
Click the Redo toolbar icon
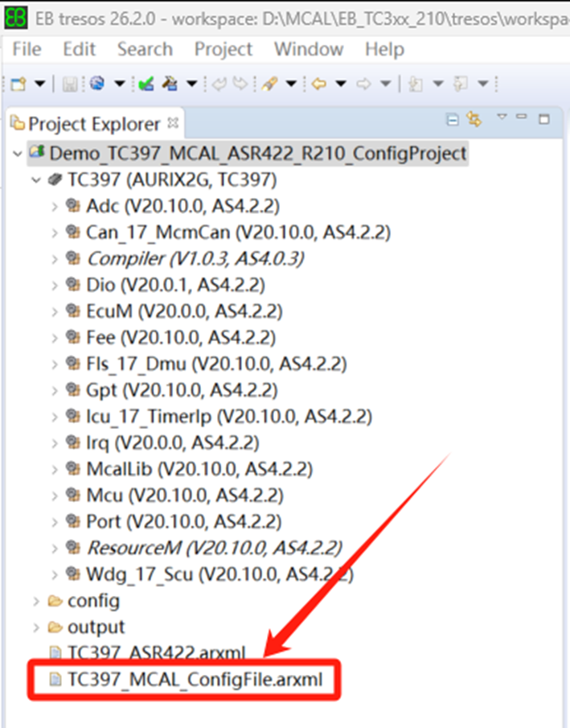pyautogui.click(x=240, y=84)
